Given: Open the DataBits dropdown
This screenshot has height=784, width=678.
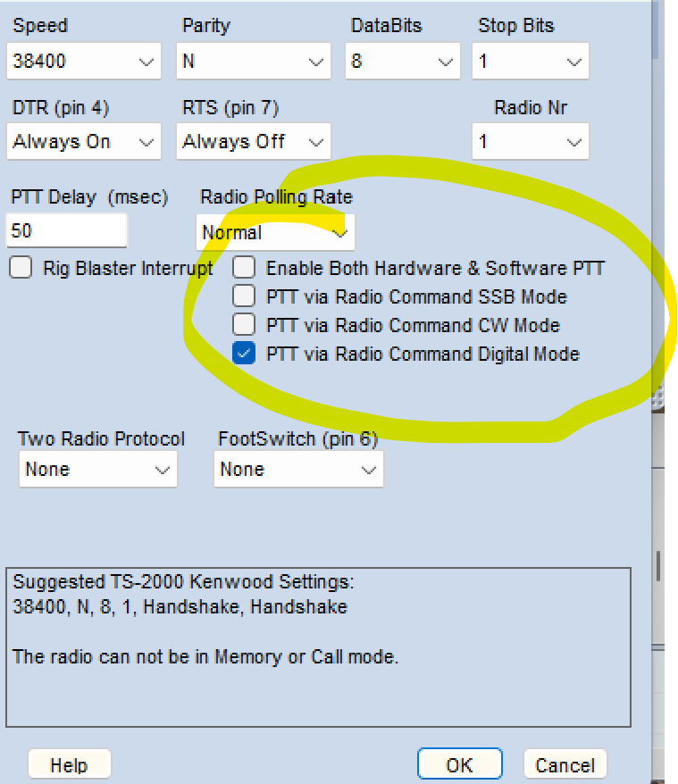Looking at the screenshot, I should (x=402, y=61).
